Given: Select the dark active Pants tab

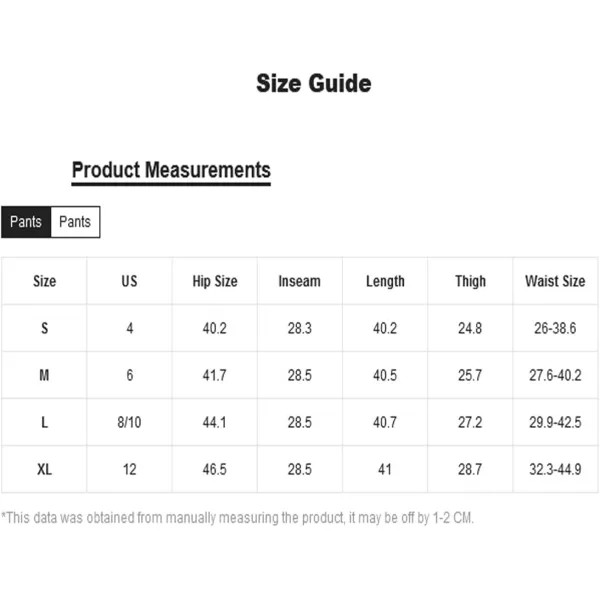Looking at the screenshot, I should 26,222.
